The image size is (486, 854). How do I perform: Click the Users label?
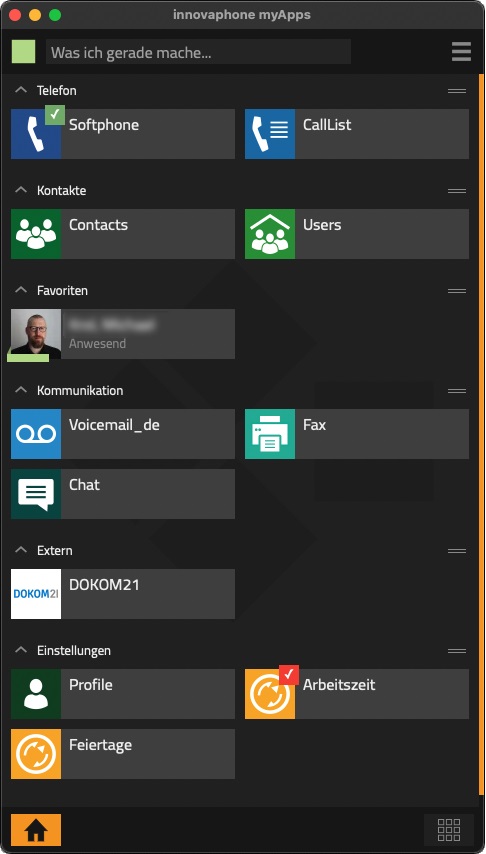322,225
